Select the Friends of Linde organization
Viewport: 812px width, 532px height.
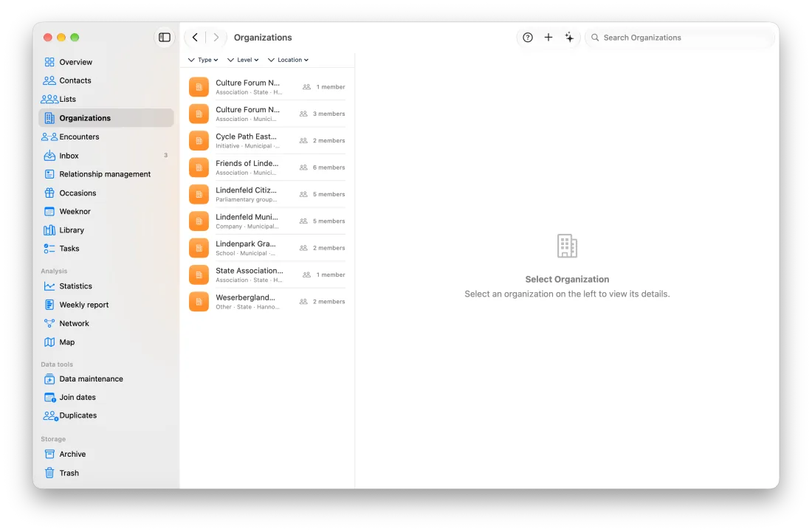266,167
